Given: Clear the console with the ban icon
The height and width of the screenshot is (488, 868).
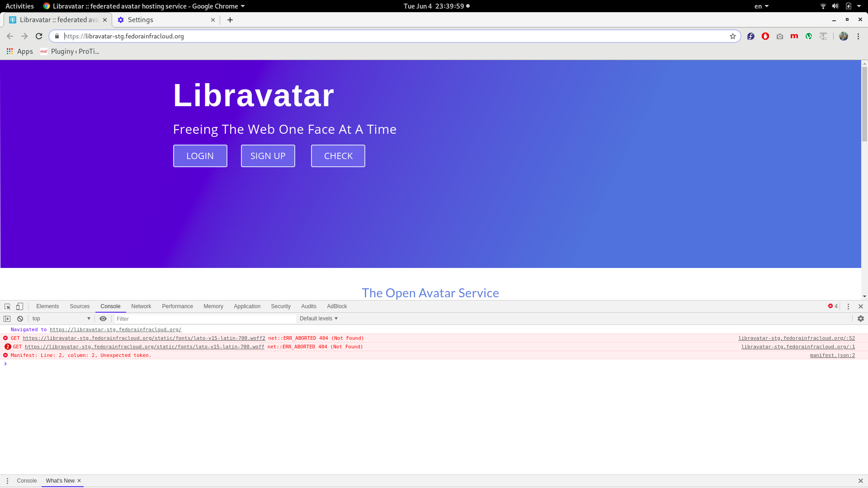Looking at the screenshot, I should click(20, 319).
